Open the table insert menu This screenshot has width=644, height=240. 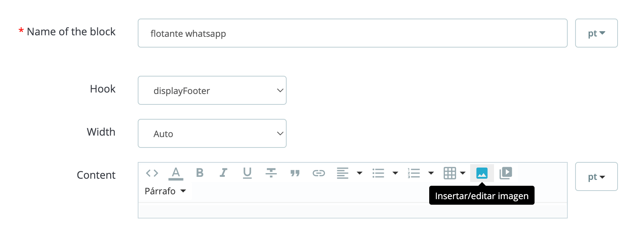(x=455, y=173)
